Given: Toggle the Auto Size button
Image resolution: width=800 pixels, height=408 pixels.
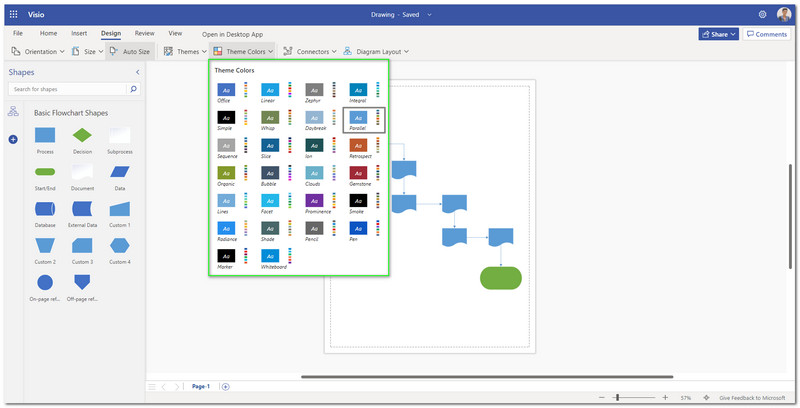Looking at the screenshot, I should pos(129,51).
